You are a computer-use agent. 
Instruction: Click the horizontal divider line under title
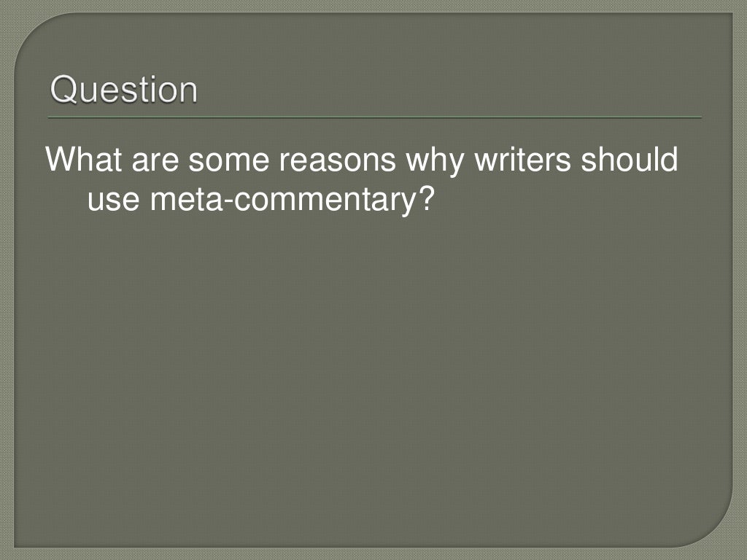click(x=374, y=117)
